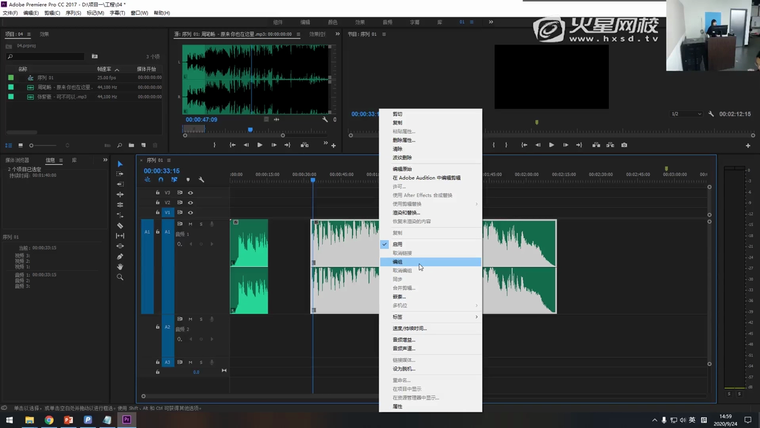Expand the panel overflow chevron beside source monitor

click(x=336, y=34)
